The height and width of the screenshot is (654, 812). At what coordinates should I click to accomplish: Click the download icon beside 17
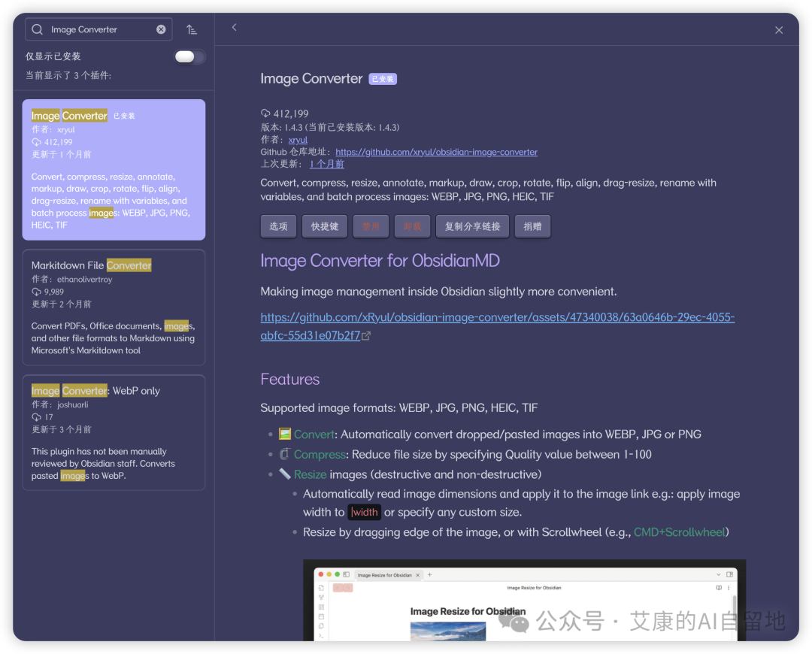click(x=36, y=417)
